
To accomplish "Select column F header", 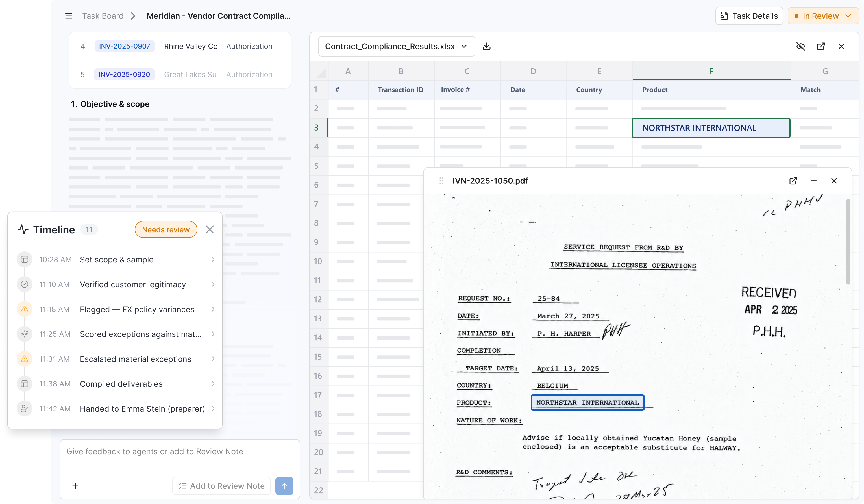I will pos(711,71).
